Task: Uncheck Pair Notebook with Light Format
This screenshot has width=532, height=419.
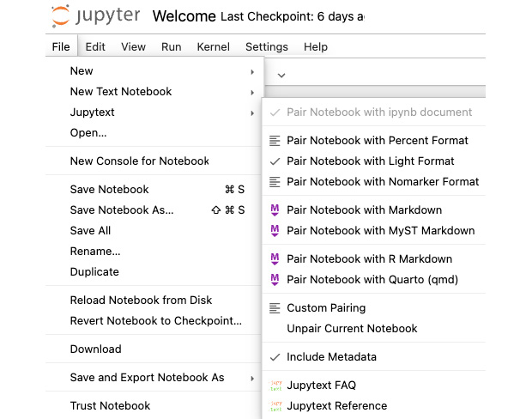Action: click(x=370, y=161)
